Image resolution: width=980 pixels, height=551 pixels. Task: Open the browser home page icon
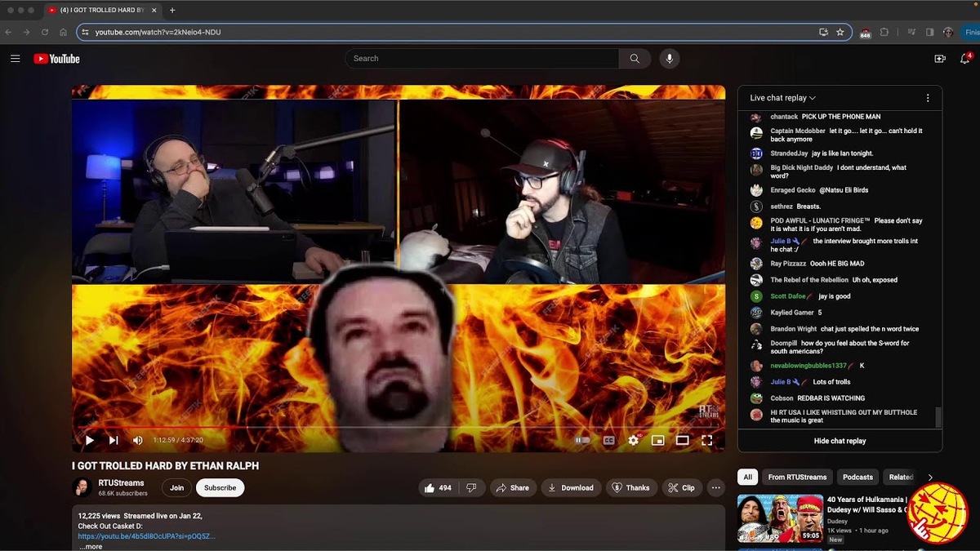pyautogui.click(x=63, y=32)
